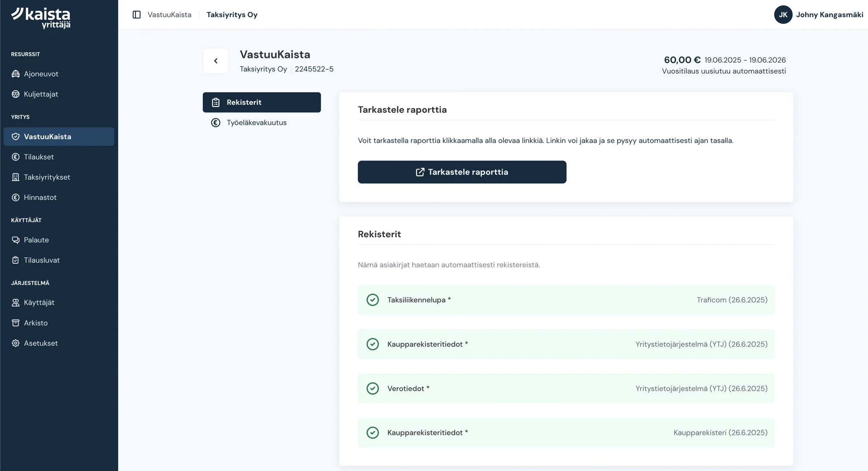Open Asetukset in the sidebar
This screenshot has width=868, height=471.
tap(59, 343)
